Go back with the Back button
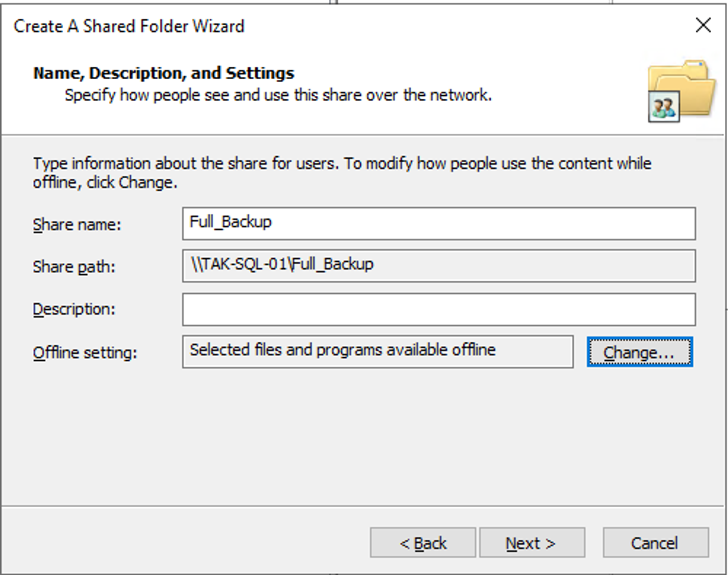 [x=423, y=542]
